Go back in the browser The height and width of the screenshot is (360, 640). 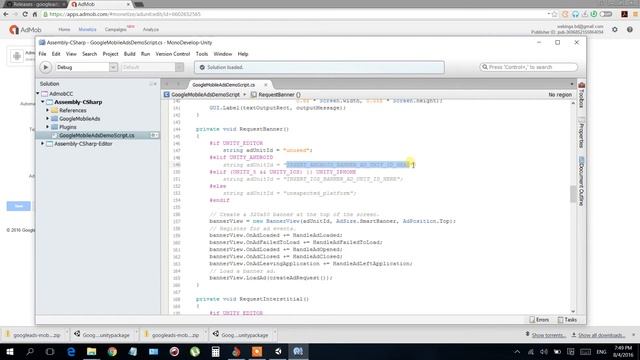(x=6, y=14)
